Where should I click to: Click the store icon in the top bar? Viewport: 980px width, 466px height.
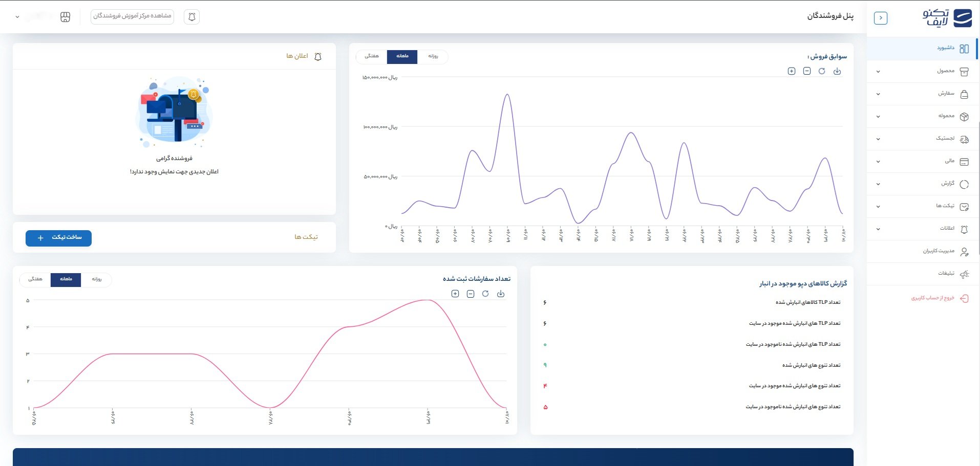click(65, 17)
